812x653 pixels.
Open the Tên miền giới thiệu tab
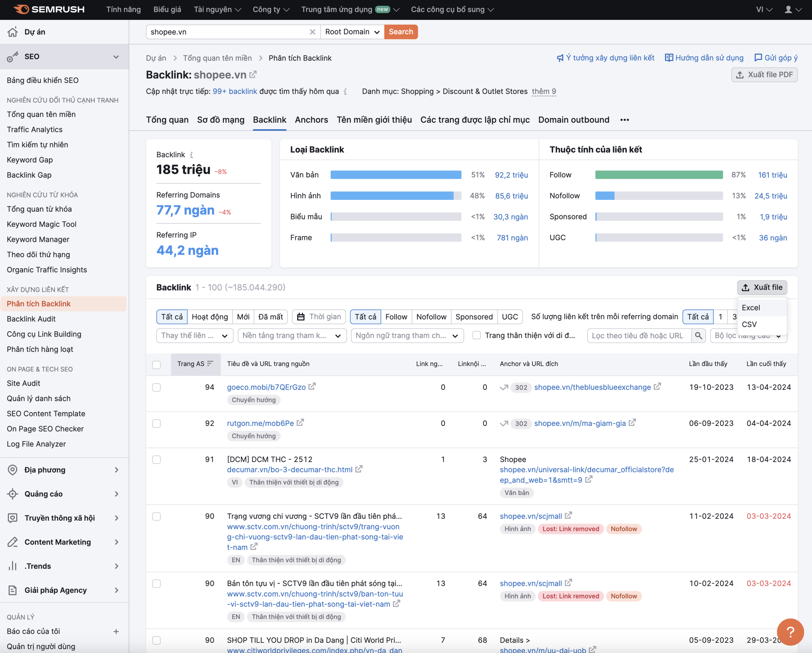point(374,120)
